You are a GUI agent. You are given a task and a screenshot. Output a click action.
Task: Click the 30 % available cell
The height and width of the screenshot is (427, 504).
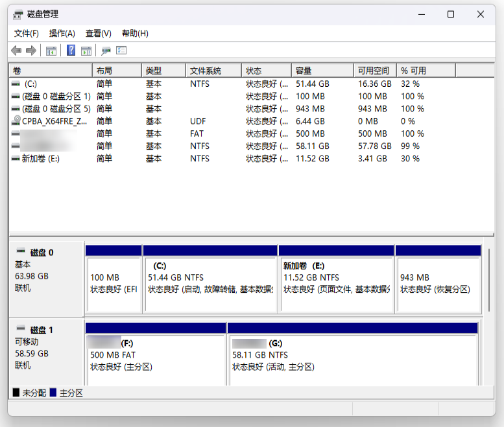pos(410,159)
